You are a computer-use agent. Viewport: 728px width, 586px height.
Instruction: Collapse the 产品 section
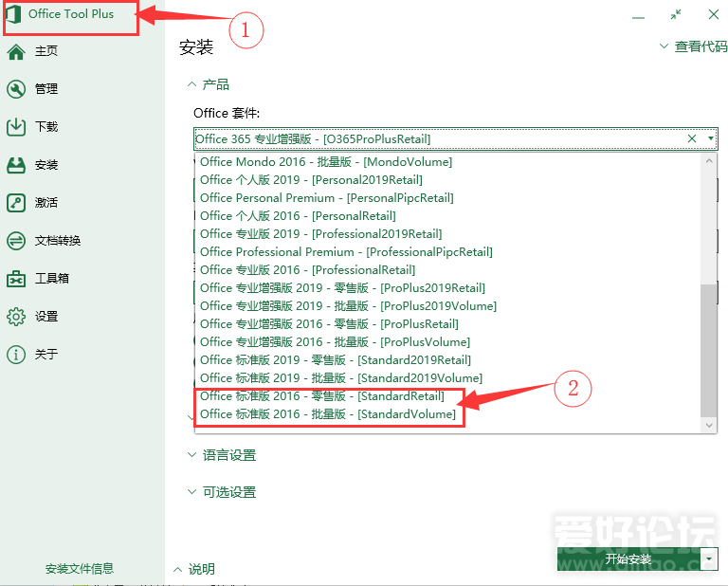coord(208,84)
